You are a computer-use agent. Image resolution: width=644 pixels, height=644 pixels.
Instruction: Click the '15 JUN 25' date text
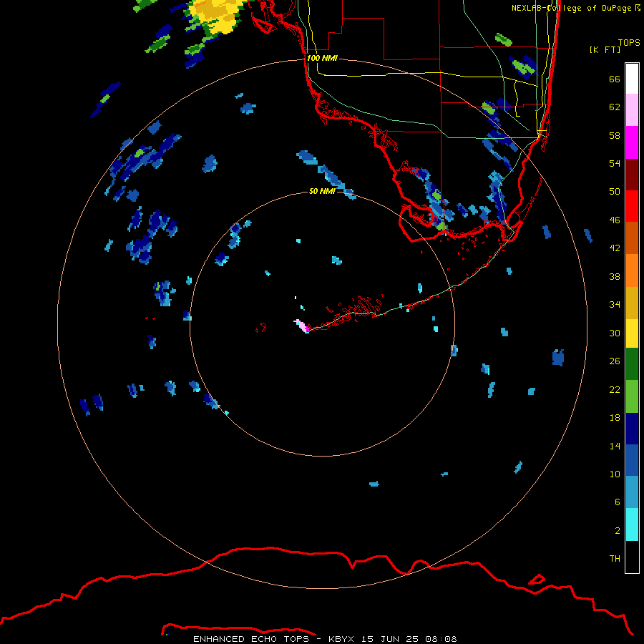tap(390, 639)
